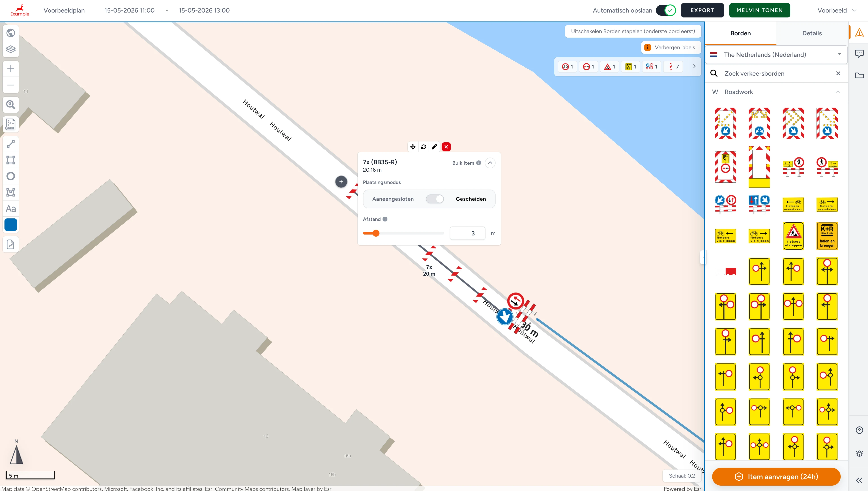Toggle placement mode Aaneengesloten/Gescheiden switch
868x491 pixels.
point(434,199)
